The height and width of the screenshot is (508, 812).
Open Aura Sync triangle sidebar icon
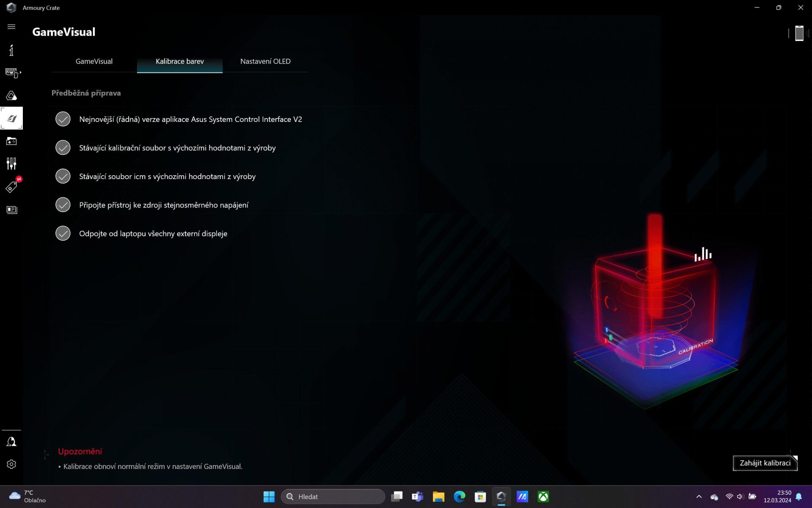11,96
